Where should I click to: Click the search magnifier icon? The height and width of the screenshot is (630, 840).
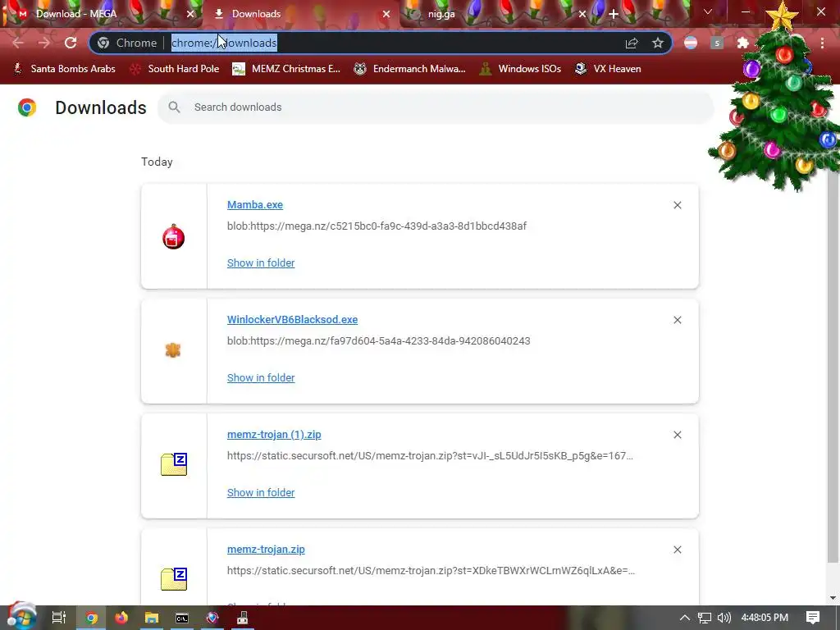coord(174,107)
